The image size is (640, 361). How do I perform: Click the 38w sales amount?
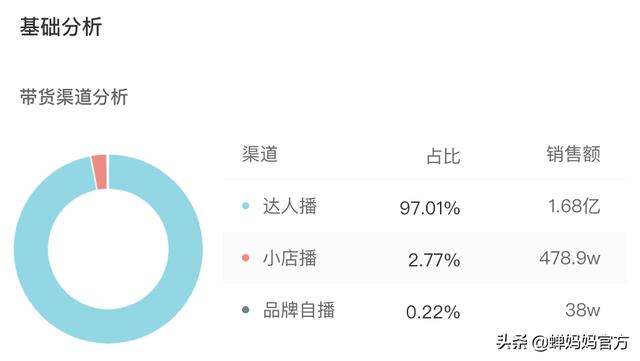(583, 310)
